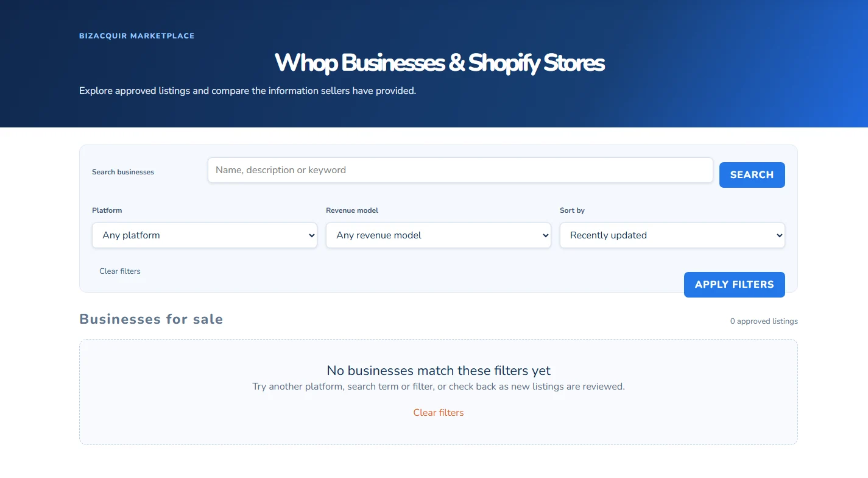Click the Search businesses input field
This screenshot has width=868, height=478.
coord(460,170)
